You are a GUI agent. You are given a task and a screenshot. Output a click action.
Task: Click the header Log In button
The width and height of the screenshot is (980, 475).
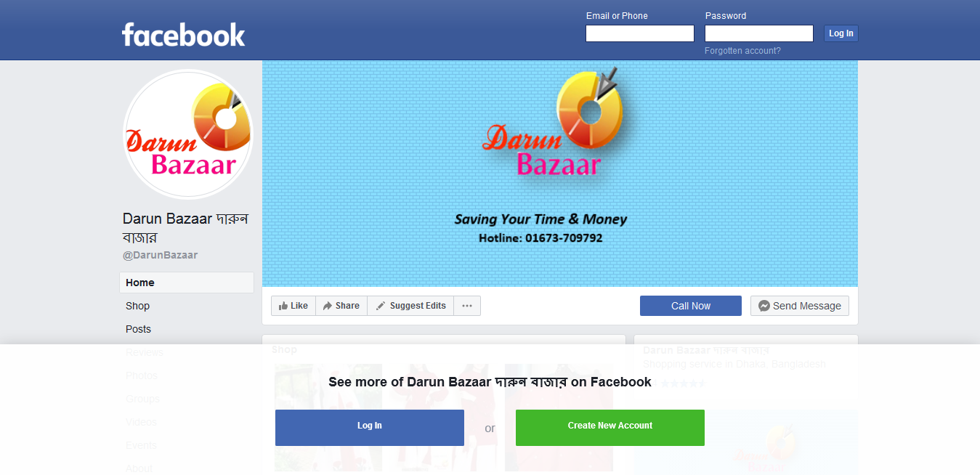(841, 33)
